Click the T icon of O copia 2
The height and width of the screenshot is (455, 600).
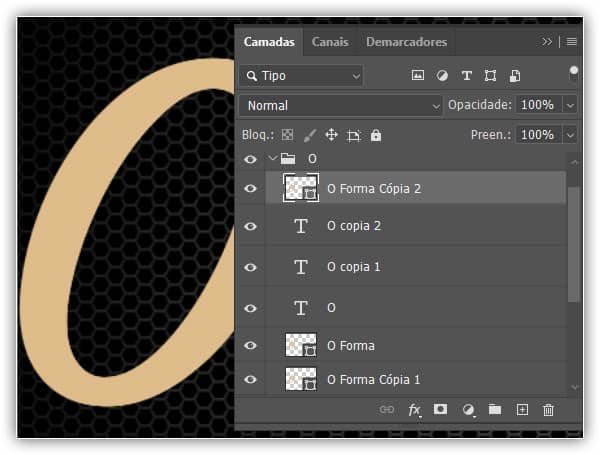[x=301, y=226]
